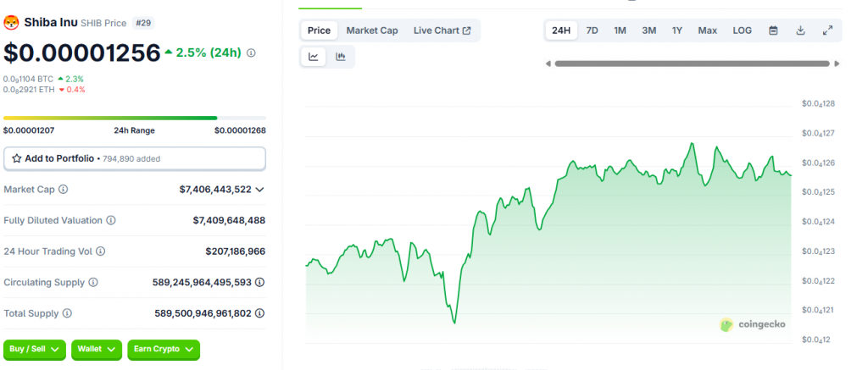The height and width of the screenshot is (370, 868).
Task: Open the Live Chart link
Action: tap(442, 30)
